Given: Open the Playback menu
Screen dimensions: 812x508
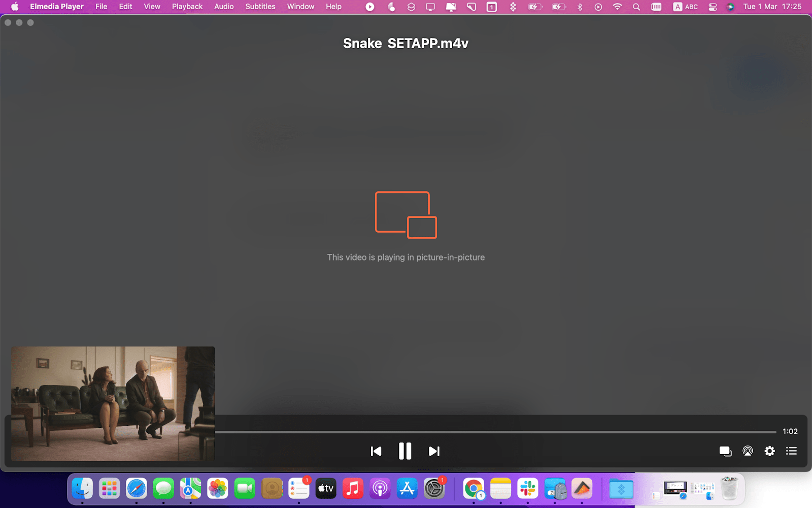Looking at the screenshot, I should click(187, 7).
